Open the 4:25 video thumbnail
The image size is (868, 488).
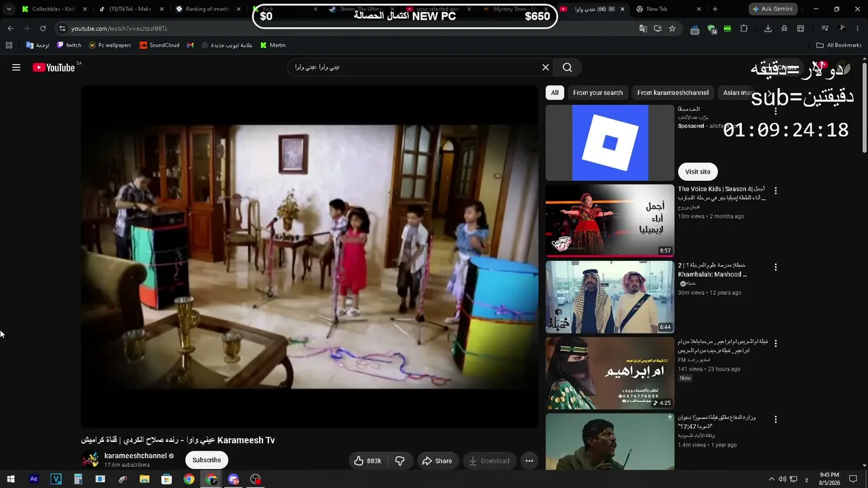click(610, 373)
